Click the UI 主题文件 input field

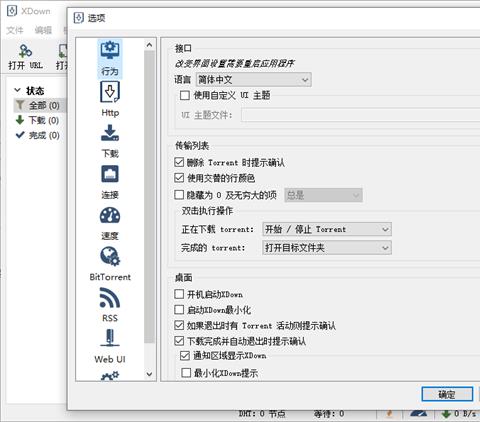tap(361, 115)
